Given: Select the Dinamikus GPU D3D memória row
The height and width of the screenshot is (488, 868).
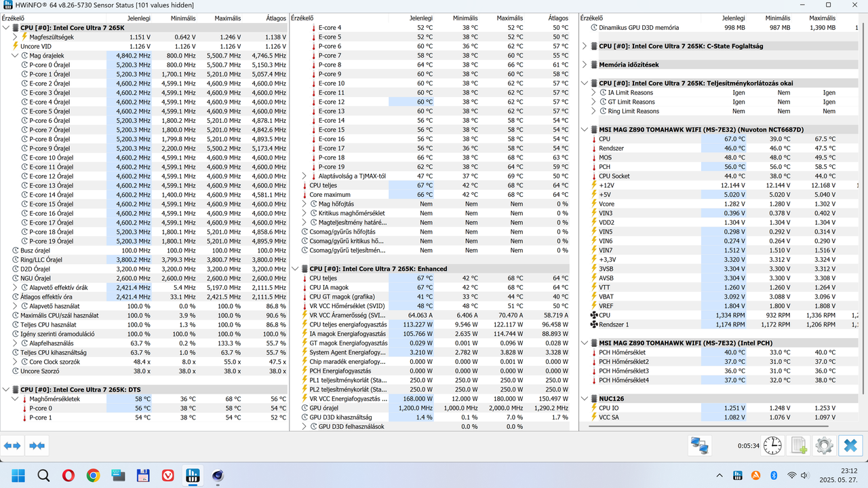Looking at the screenshot, I should pyautogui.click(x=719, y=28).
